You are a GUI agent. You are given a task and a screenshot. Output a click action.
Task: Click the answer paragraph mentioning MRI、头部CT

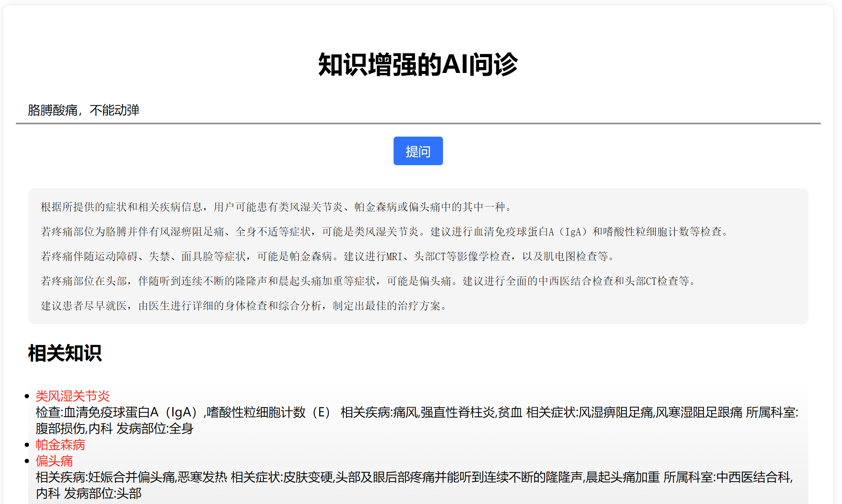[328, 257]
